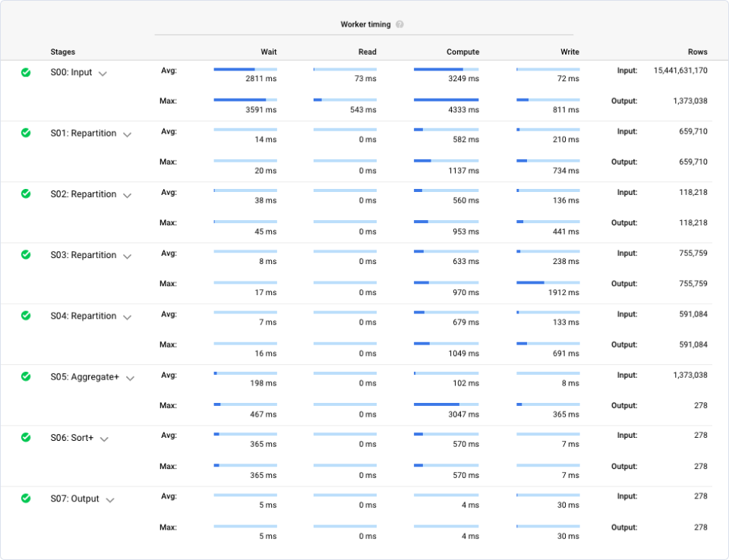Click S03 max Write bar showing 1912 ms
729x560 pixels.
pos(548,282)
